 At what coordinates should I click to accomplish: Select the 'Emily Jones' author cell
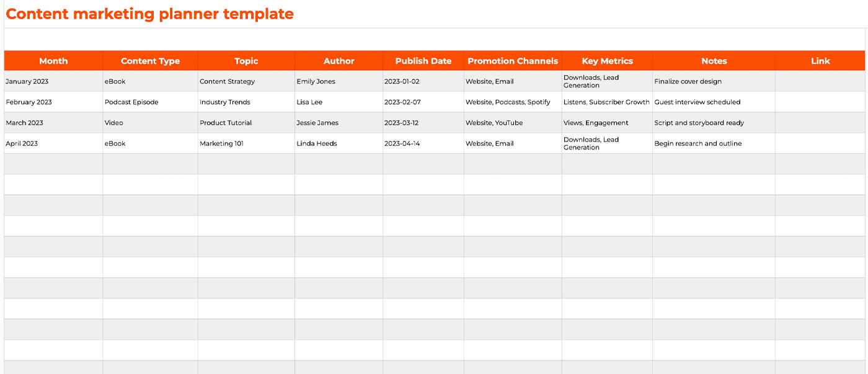[339, 81]
